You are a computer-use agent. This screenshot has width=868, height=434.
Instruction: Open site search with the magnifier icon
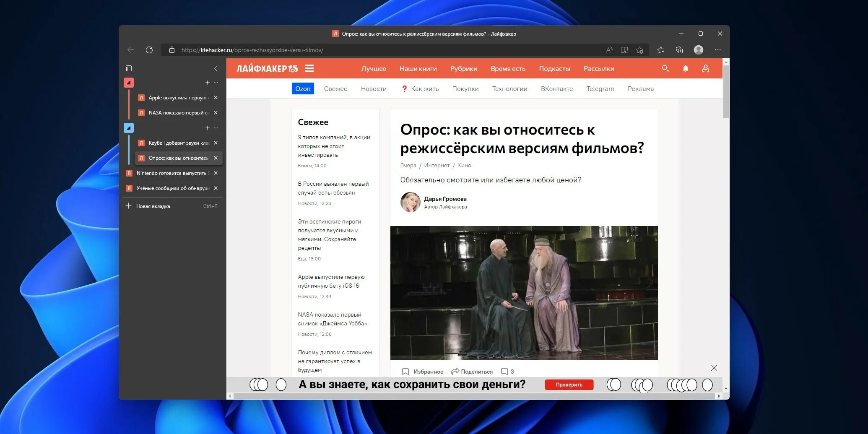(665, 68)
